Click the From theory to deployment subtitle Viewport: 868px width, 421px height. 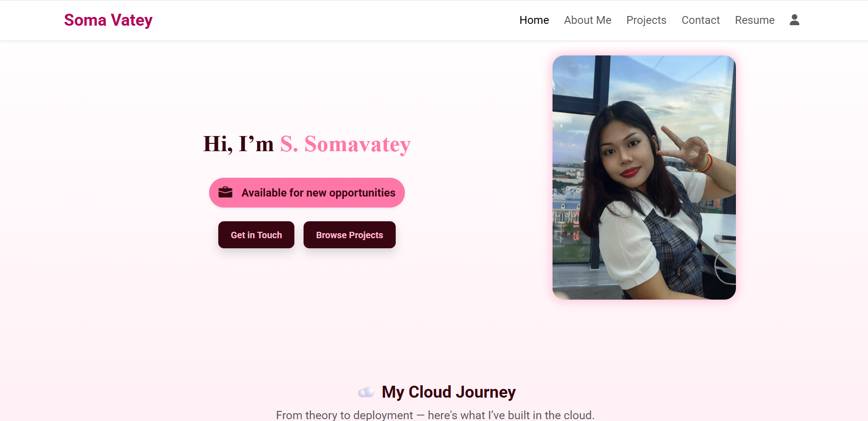(435, 415)
